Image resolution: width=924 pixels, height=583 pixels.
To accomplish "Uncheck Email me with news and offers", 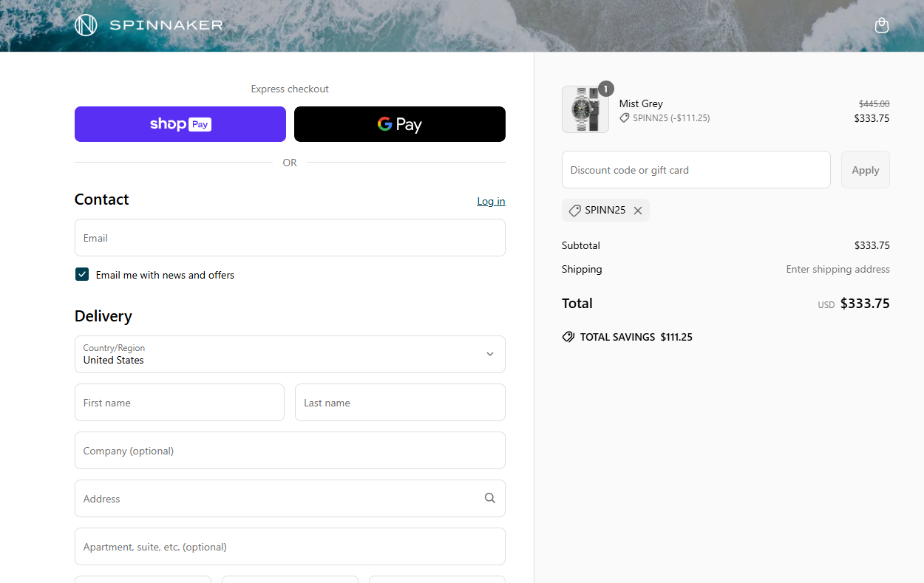I will pos(81,274).
